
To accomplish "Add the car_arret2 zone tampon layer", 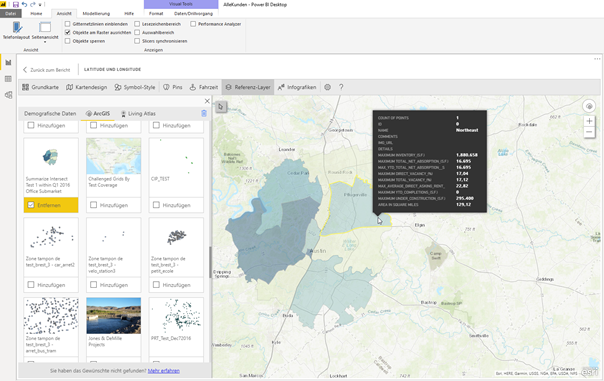I will point(51,285).
